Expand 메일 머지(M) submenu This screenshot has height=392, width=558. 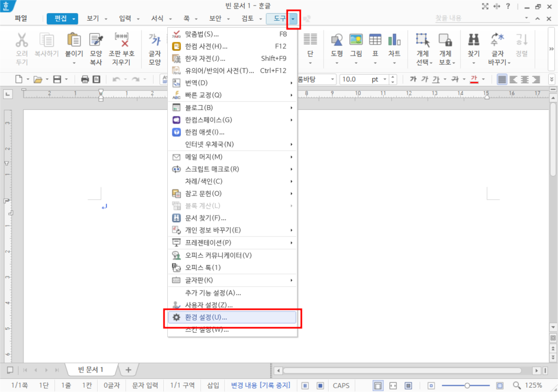pos(232,157)
